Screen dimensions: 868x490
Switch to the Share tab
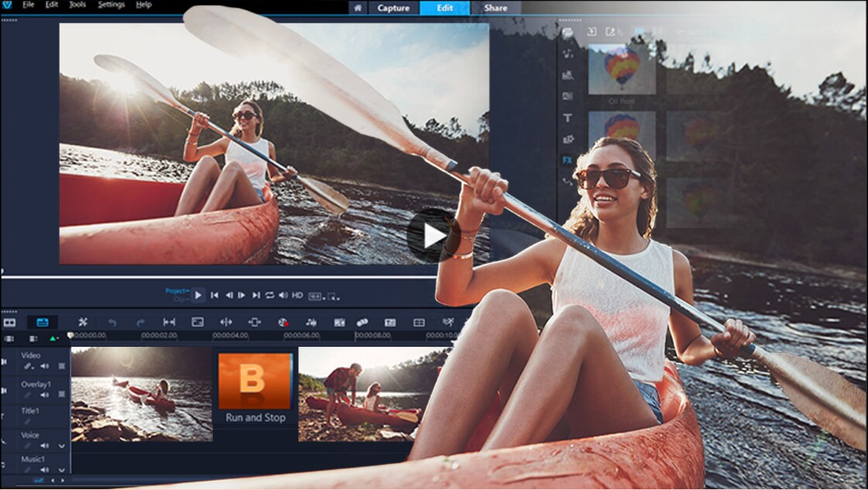(496, 8)
